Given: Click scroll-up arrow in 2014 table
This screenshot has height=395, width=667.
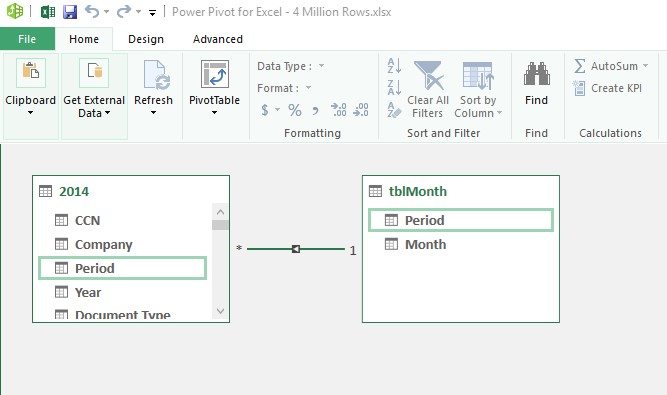Looking at the screenshot, I should tap(220, 212).
